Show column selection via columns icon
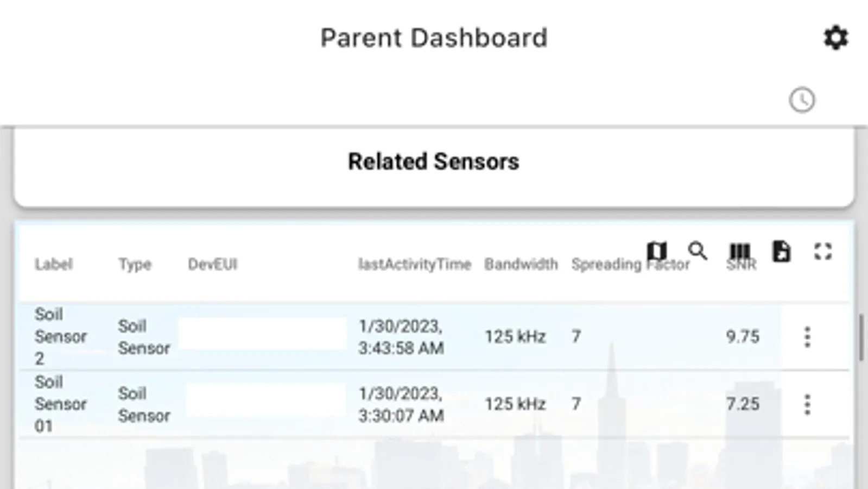Image resolution: width=868 pixels, height=489 pixels. pyautogui.click(x=739, y=251)
